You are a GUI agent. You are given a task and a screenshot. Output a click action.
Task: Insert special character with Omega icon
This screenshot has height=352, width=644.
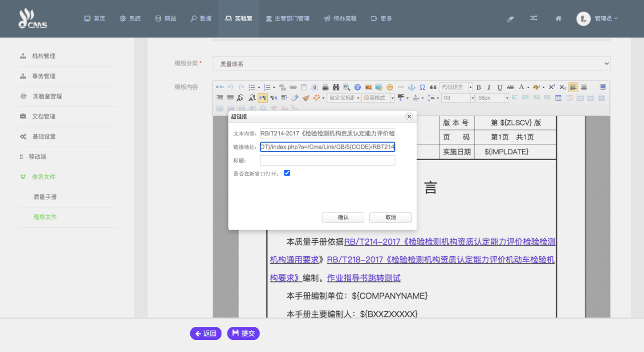pyautogui.click(x=422, y=87)
